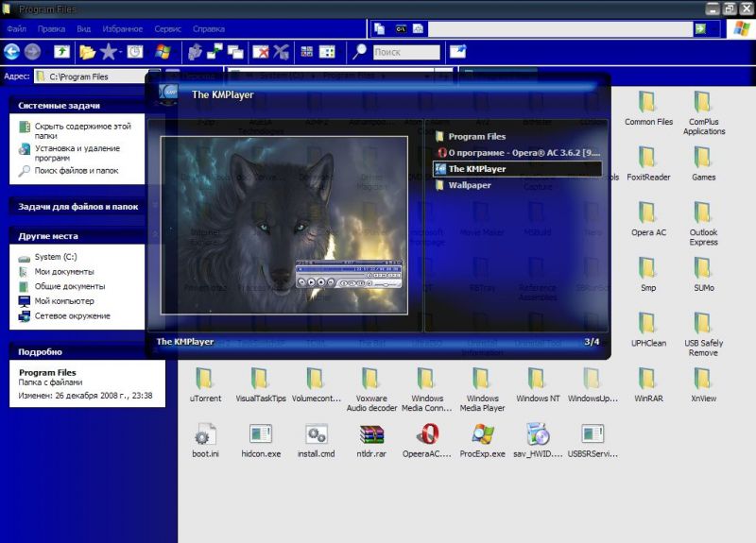Open the uTorrent folder
The image size is (756, 543).
click(205, 380)
